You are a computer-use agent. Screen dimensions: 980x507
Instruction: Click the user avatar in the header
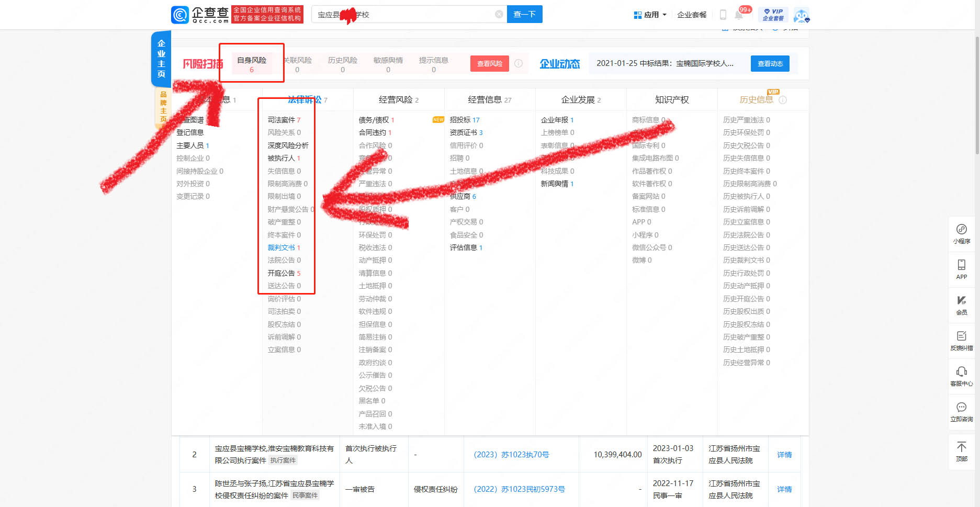pos(801,15)
